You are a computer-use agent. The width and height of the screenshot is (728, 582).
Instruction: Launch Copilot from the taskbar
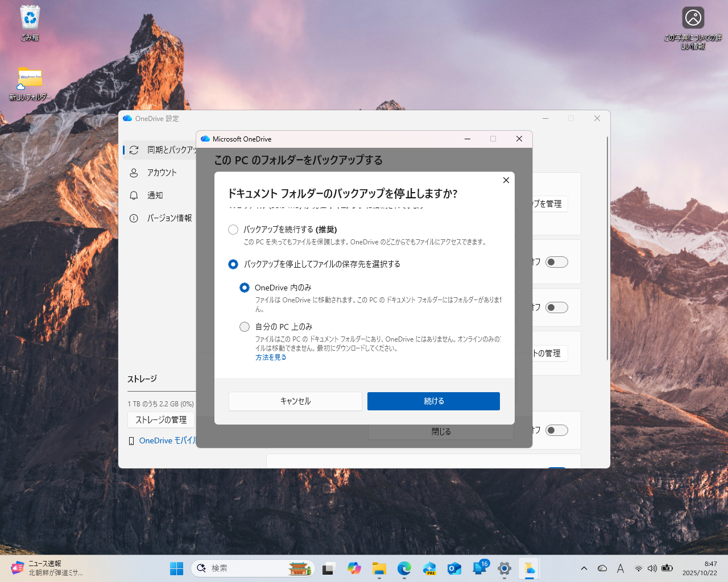(354, 568)
